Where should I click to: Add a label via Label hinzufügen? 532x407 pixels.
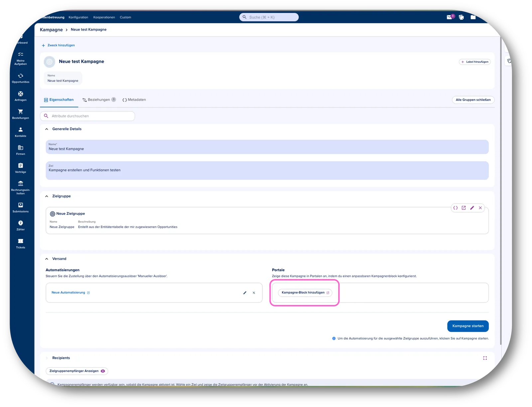475,62
